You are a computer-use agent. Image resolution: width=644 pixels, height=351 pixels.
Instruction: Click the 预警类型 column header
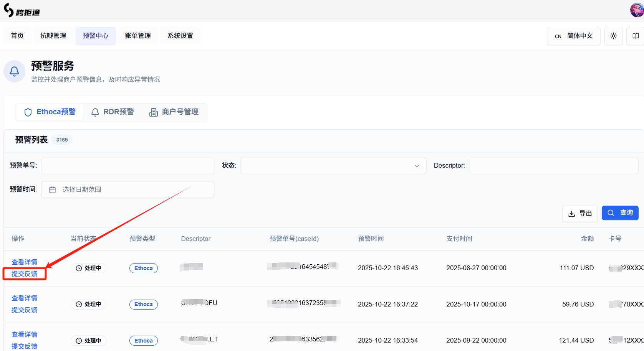142,239
